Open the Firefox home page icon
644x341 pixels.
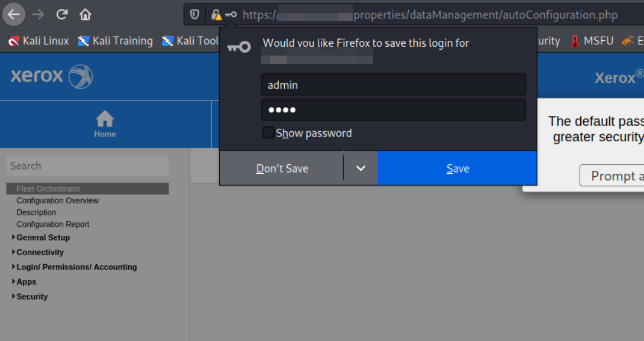point(86,15)
